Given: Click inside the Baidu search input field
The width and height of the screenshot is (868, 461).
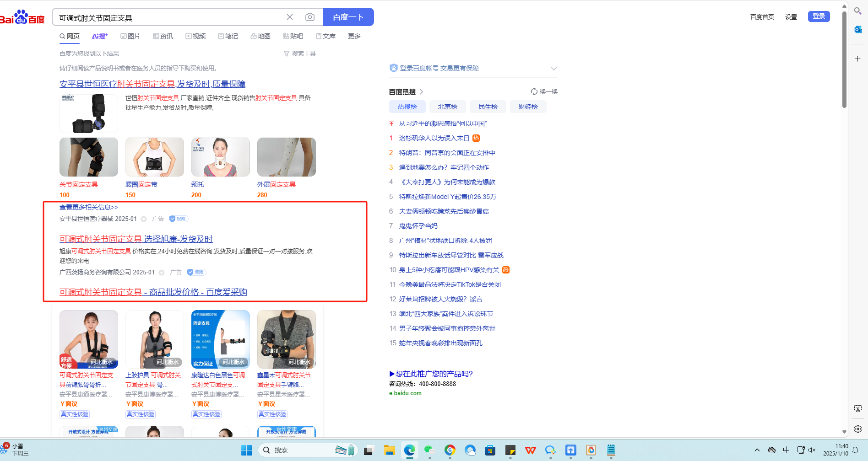Looking at the screenshot, I should pos(169,17).
